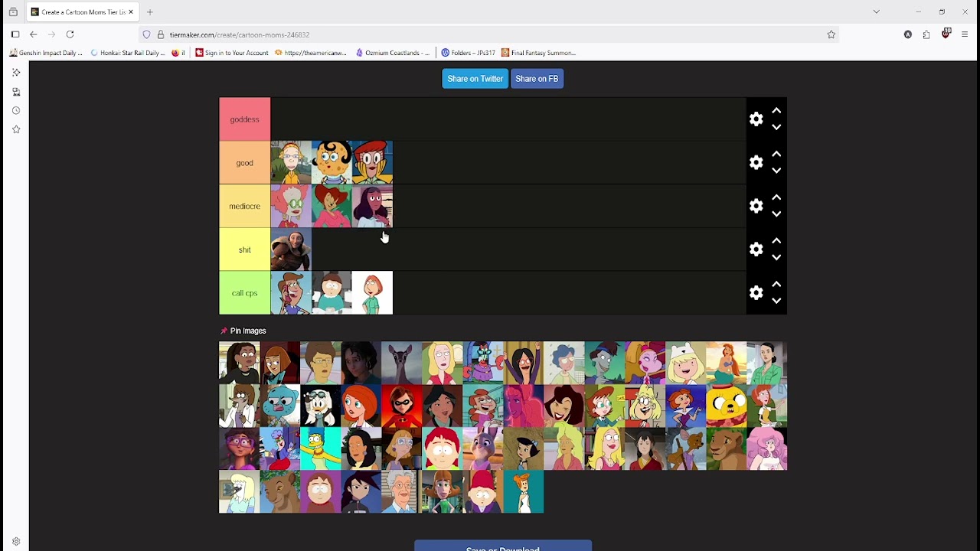Click the Share on FB button
980x551 pixels.
(537, 79)
